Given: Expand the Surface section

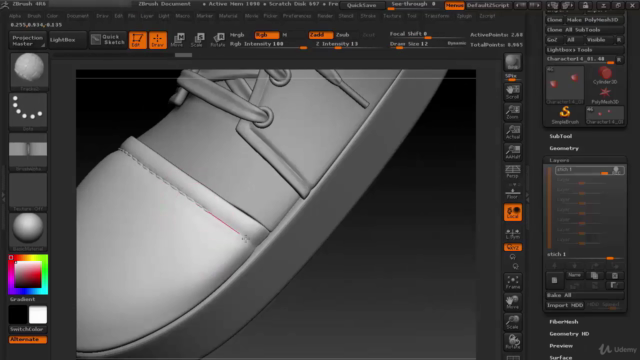Looking at the screenshot, I should [x=560, y=358].
